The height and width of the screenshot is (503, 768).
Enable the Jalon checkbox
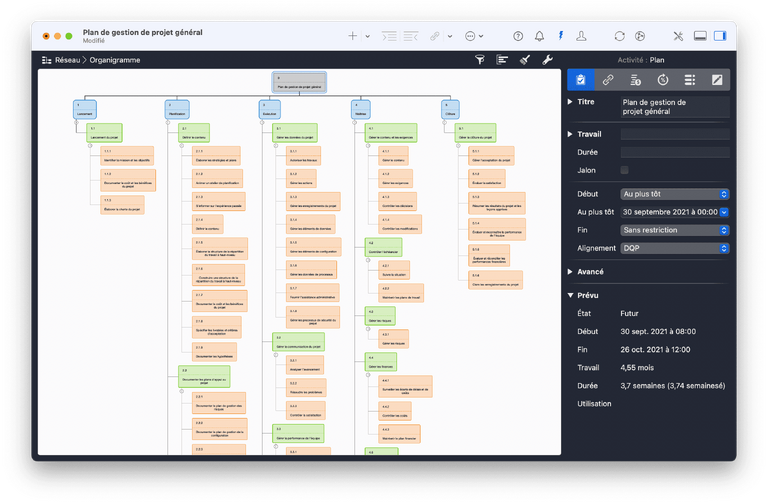point(625,171)
